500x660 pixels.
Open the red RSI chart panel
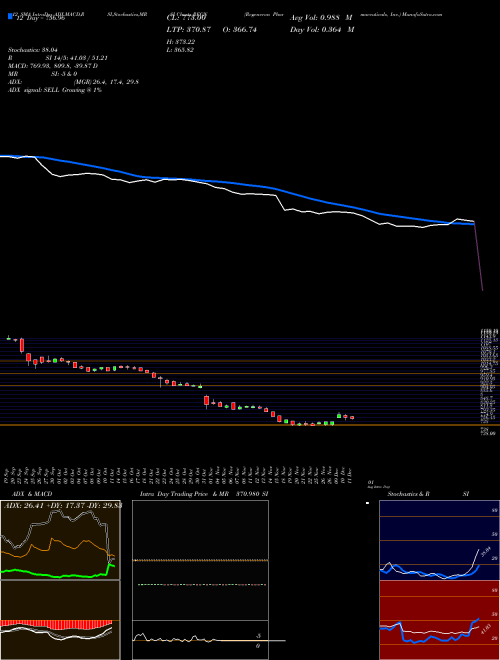439,620
